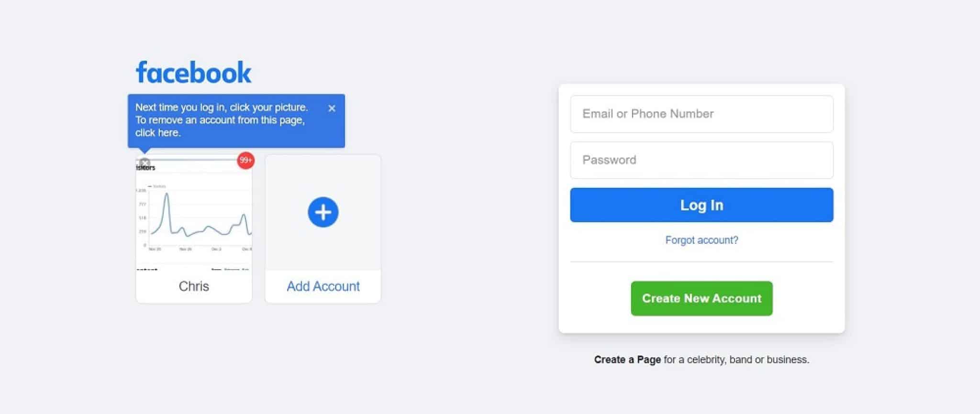Click 'click here' text in the tooltip
The height and width of the screenshot is (414, 980).
[x=158, y=133]
